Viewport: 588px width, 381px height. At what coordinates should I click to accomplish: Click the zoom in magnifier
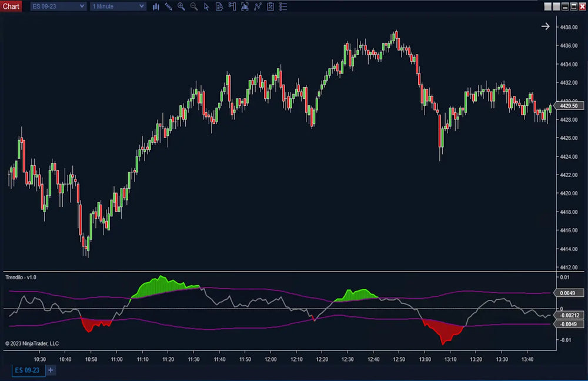click(x=181, y=6)
